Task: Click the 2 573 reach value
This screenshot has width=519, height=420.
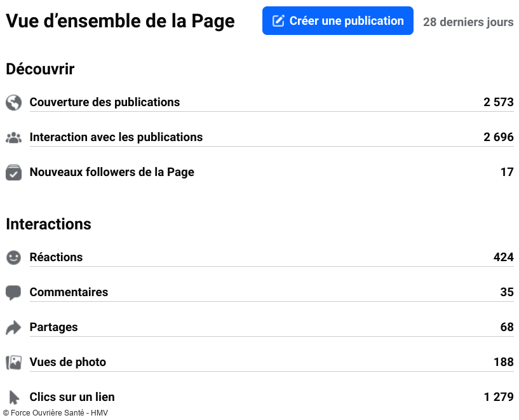Action: (x=498, y=102)
